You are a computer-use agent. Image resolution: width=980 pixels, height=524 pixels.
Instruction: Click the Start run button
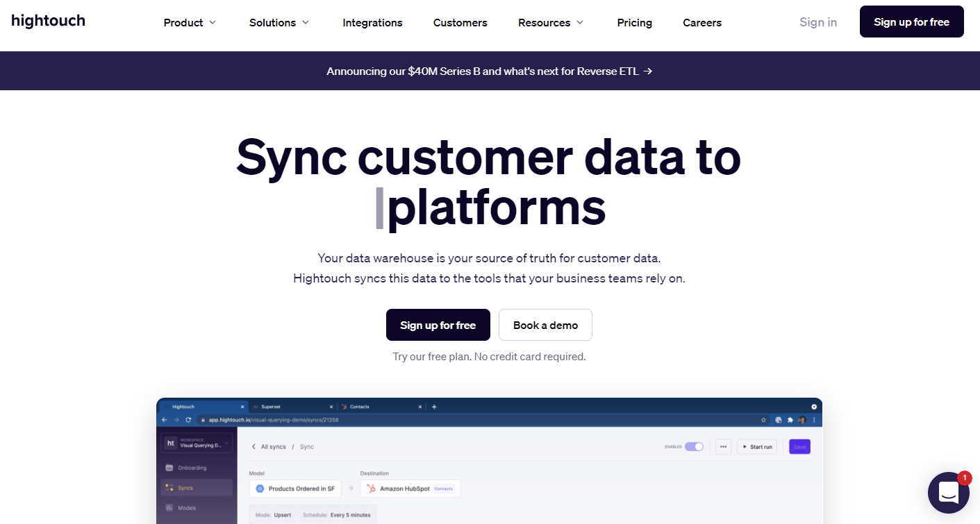[x=757, y=446]
